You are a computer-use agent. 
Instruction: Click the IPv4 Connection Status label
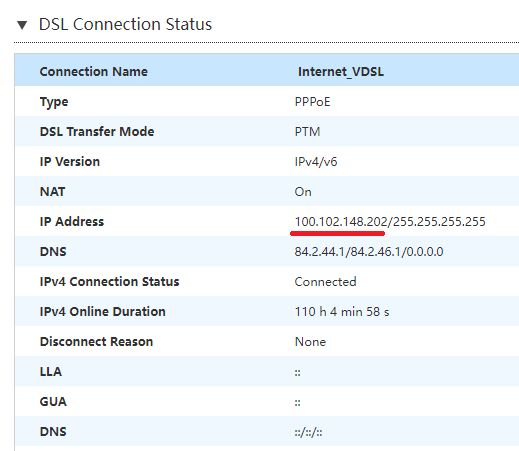coord(109,282)
